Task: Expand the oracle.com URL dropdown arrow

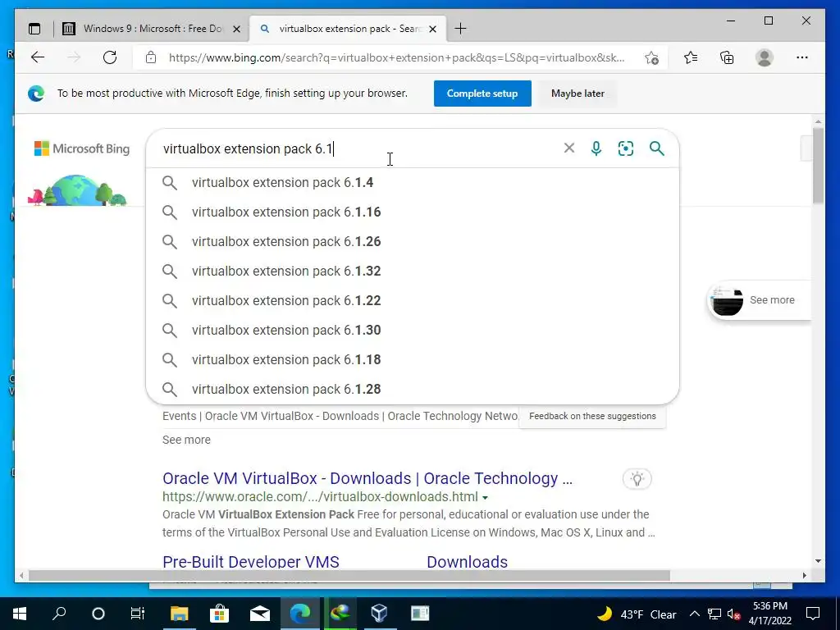Action: click(x=485, y=498)
